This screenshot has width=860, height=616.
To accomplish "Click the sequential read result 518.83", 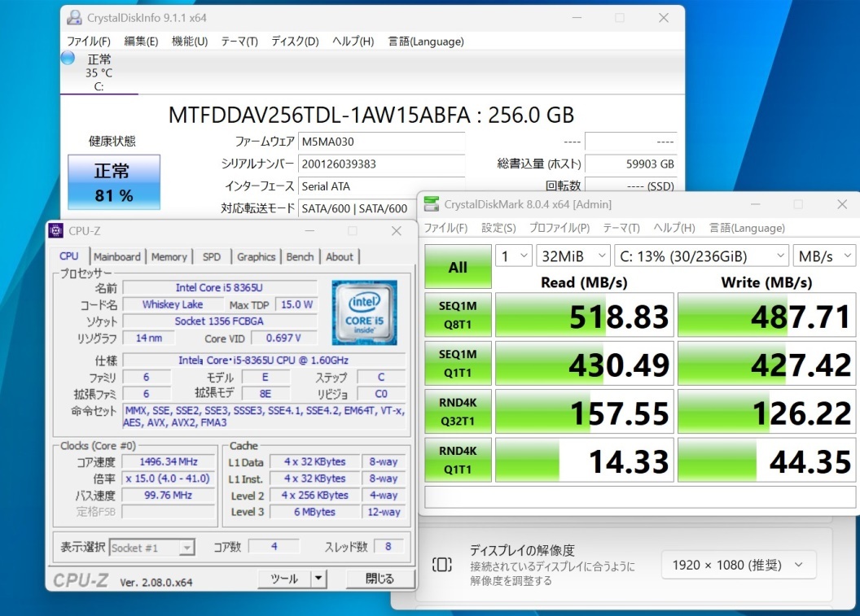I will point(585,315).
